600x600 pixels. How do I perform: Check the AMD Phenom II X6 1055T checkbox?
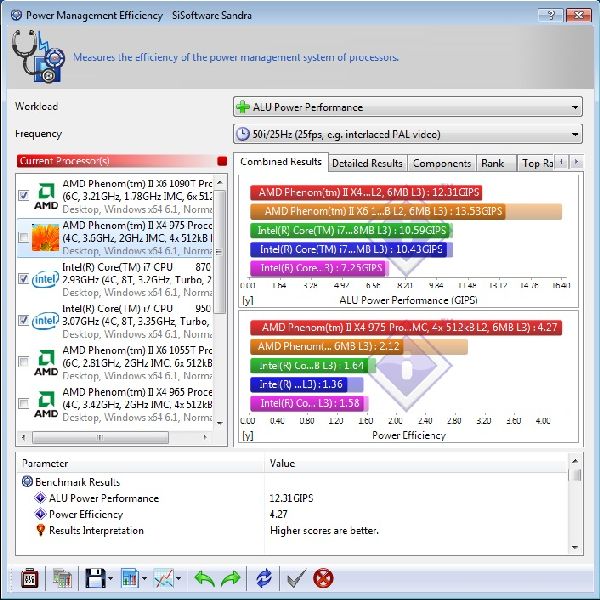click(23, 362)
